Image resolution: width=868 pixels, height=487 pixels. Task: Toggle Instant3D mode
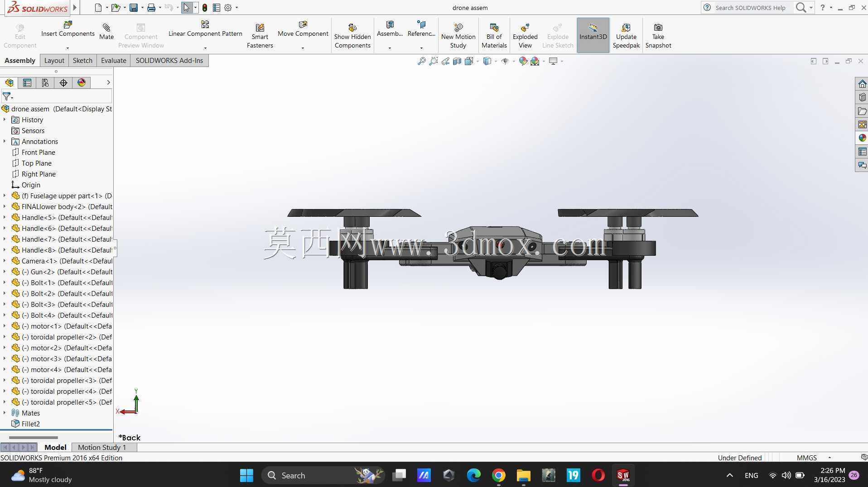593,35
